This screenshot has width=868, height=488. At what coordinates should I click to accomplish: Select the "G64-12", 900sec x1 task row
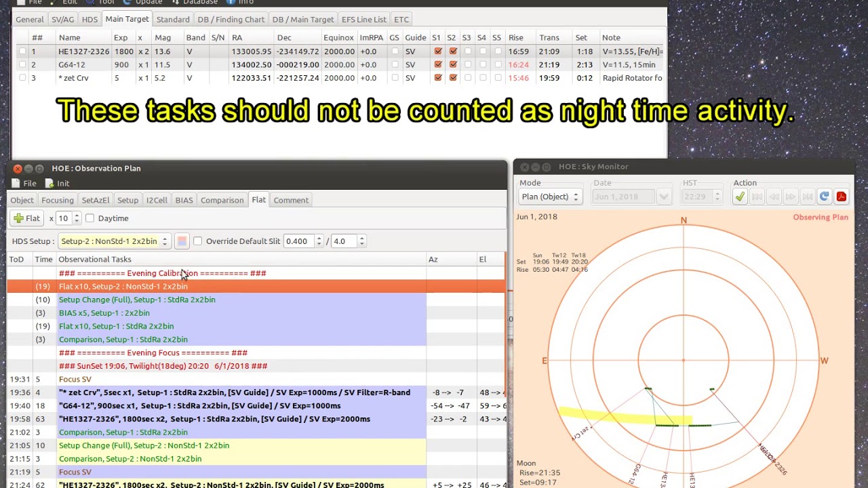pyautogui.click(x=256, y=405)
